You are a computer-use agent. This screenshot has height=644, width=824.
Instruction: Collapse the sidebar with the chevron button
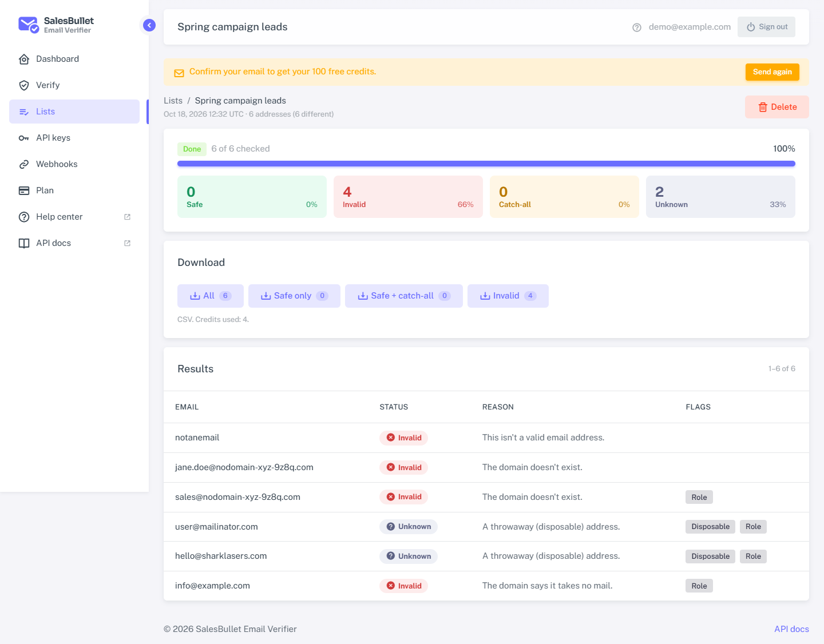[x=149, y=25]
